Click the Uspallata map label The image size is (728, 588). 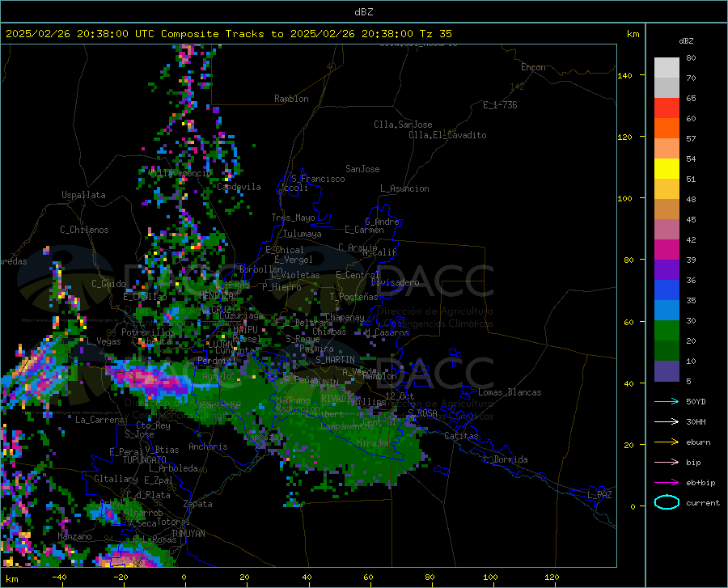pos(83,195)
